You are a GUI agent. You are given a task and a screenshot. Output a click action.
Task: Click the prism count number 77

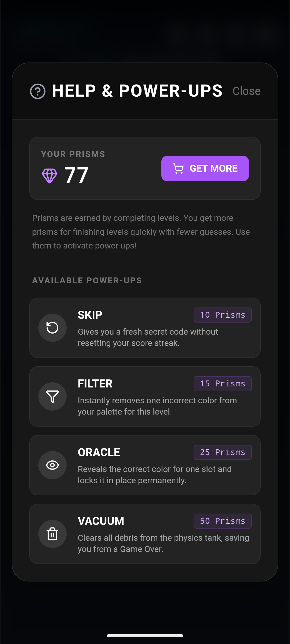point(76,175)
